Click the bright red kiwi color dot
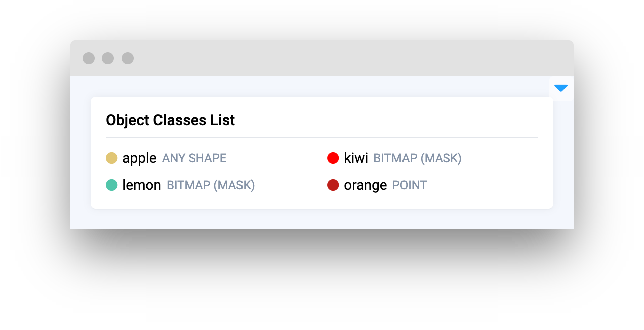This screenshot has width=644, height=330. [333, 158]
